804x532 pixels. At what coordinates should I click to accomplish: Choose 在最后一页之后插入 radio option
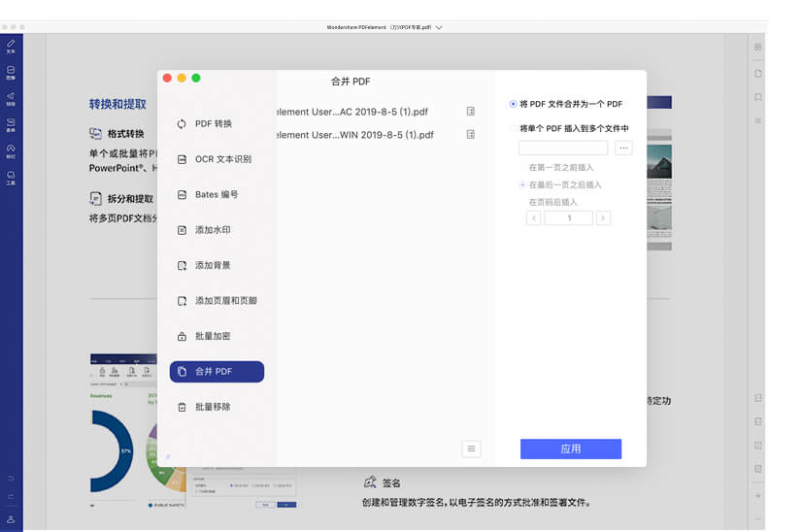coord(522,184)
